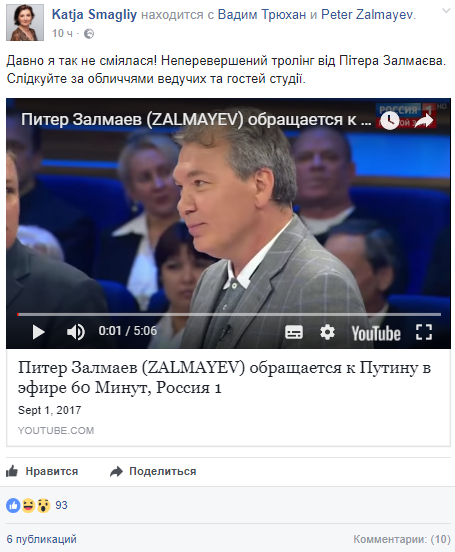Click post privacy globe icon
Image resolution: width=455 pixels, height=552 pixels.
point(89,34)
